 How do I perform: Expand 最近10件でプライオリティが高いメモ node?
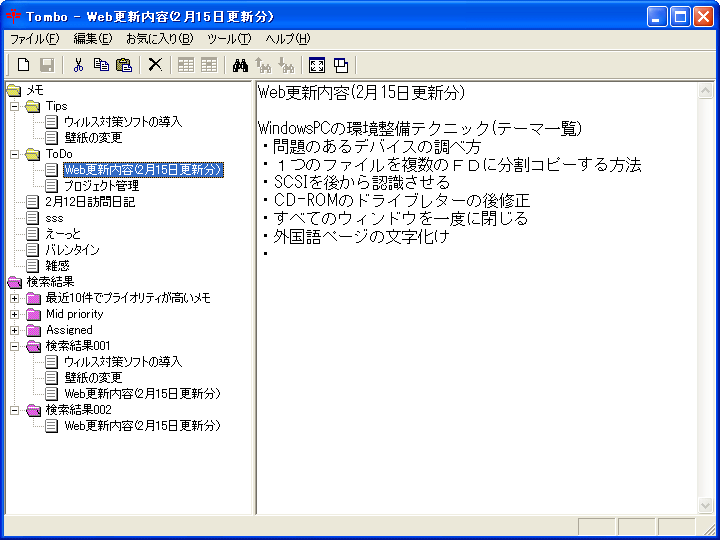(x=15, y=298)
